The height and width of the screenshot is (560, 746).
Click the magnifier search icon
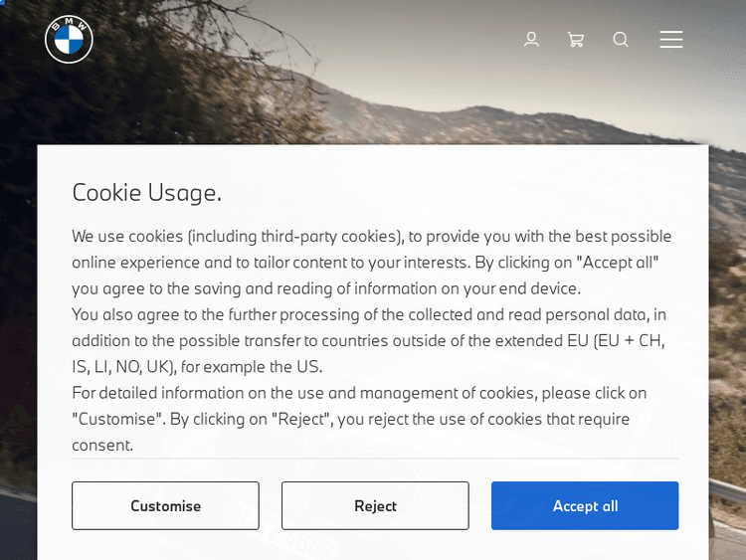(x=621, y=40)
